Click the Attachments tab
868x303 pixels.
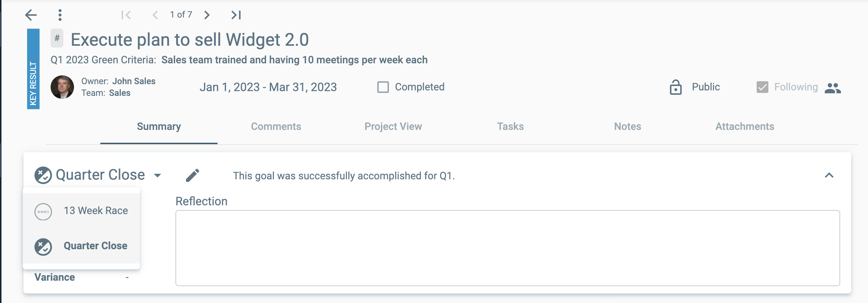point(745,127)
